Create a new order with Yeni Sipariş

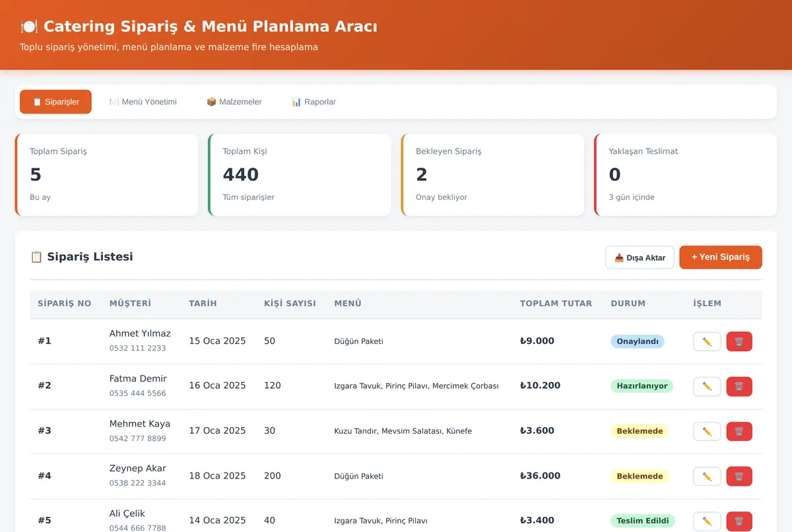(x=721, y=257)
